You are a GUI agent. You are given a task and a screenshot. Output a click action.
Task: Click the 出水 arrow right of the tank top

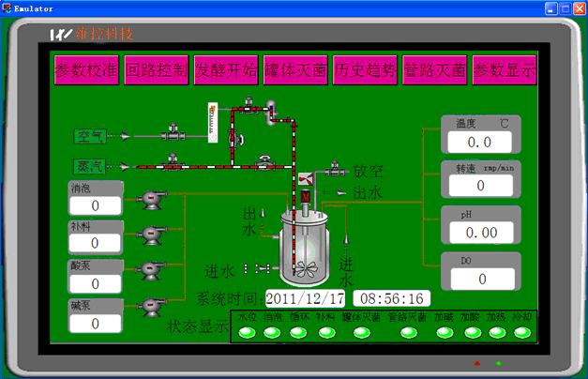coord(340,193)
